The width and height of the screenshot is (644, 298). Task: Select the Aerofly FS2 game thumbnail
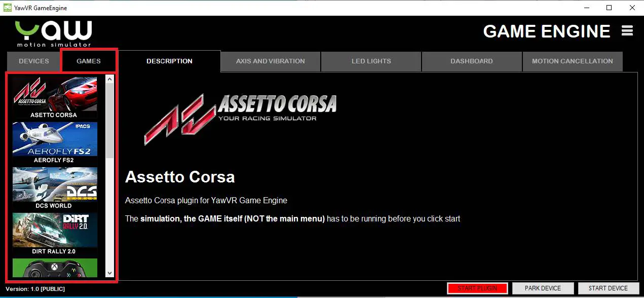[x=55, y=139]
